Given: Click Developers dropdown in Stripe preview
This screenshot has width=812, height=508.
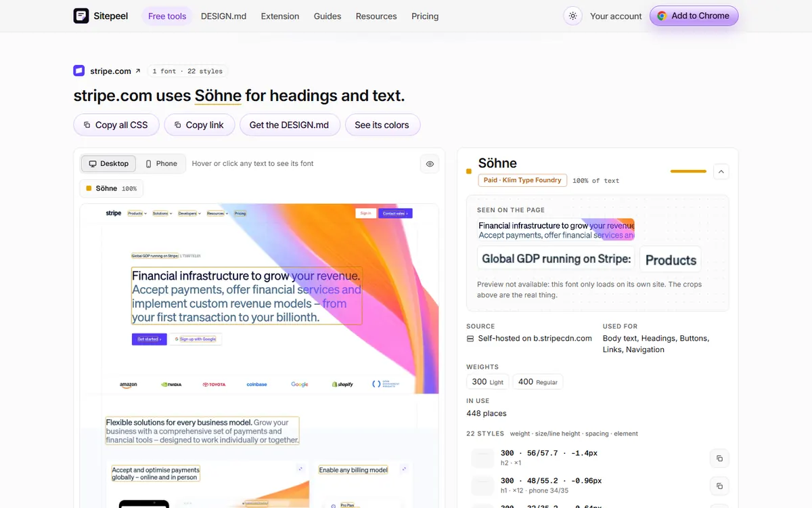Looking at the screenshot, I should pos(188,213).
